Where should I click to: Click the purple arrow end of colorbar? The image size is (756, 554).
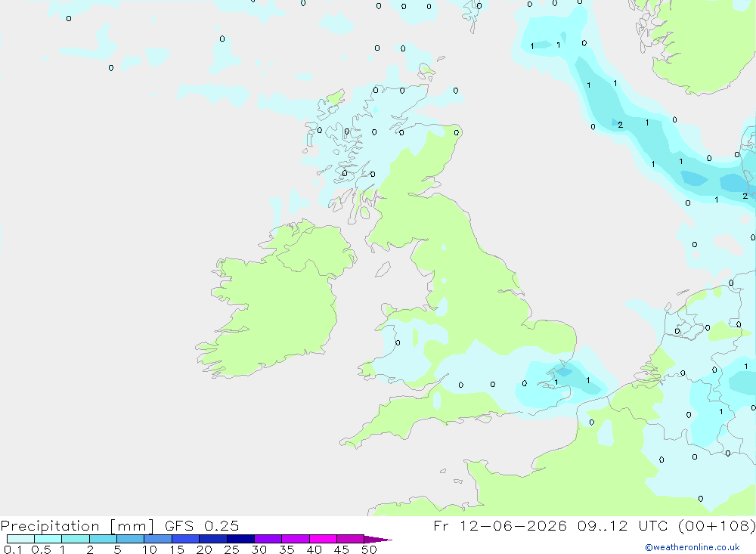click(377, 540)
